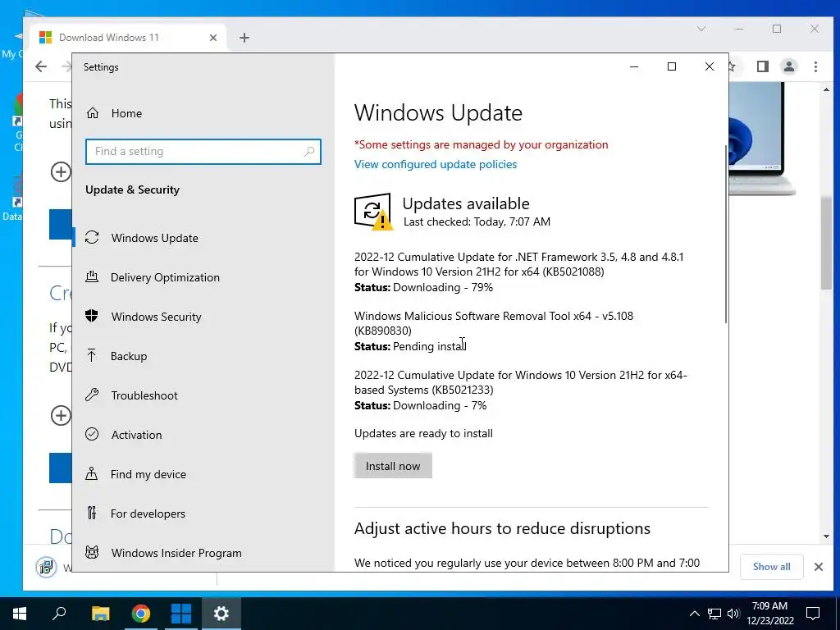
Task: Click Show all downloads button in Chrome
Action: tap(771, 567)
